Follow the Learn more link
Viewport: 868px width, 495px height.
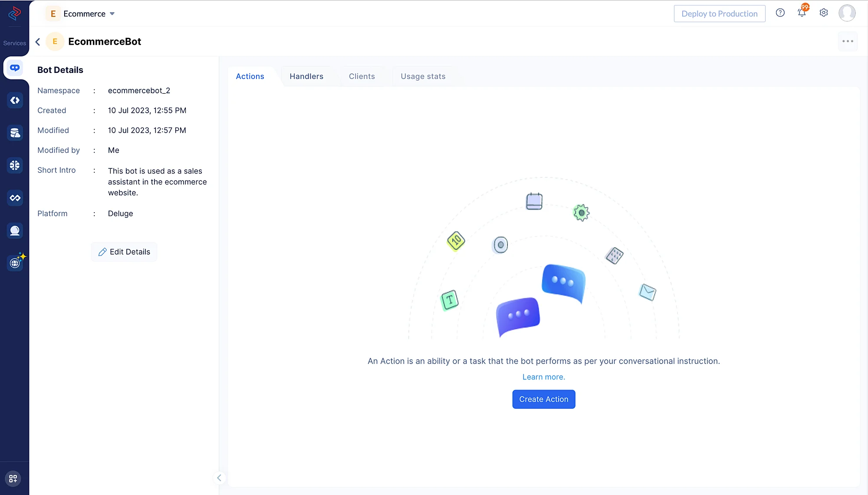543,377
